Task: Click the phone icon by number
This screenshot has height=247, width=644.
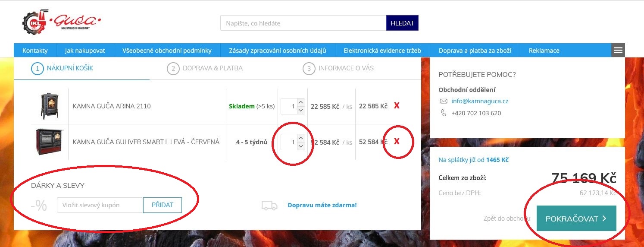Action: 444,113
